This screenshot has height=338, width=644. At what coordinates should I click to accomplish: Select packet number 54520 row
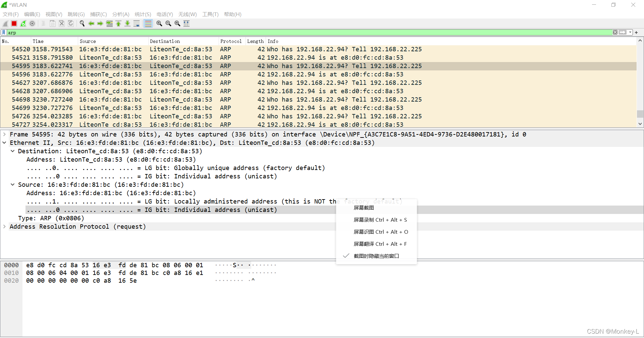[318, 49]
